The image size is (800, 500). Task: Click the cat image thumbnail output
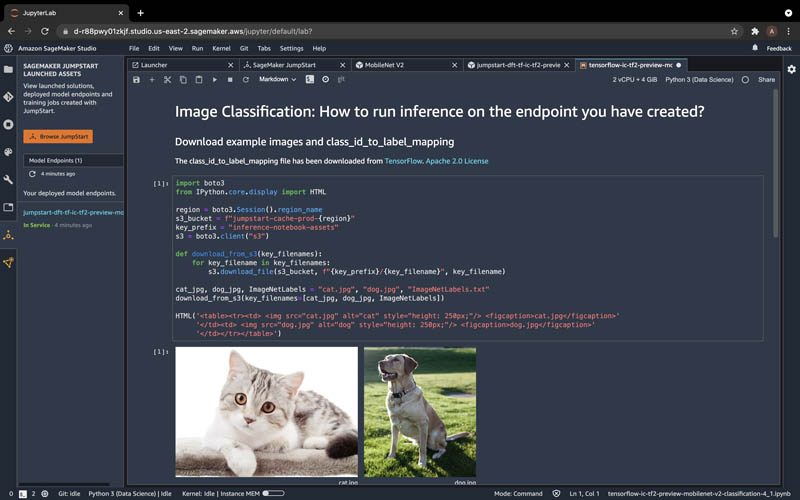pyautogui.click(x=266, y=412)
